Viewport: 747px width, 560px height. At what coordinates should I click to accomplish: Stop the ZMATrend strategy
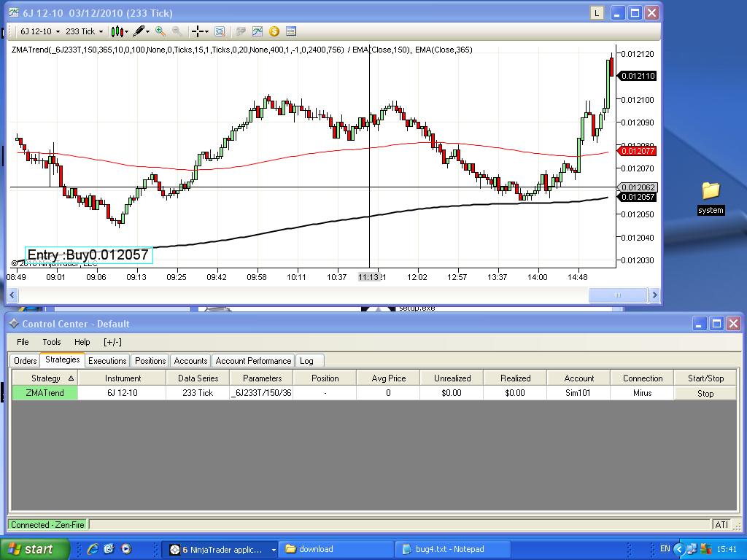(x=705, y=393)
